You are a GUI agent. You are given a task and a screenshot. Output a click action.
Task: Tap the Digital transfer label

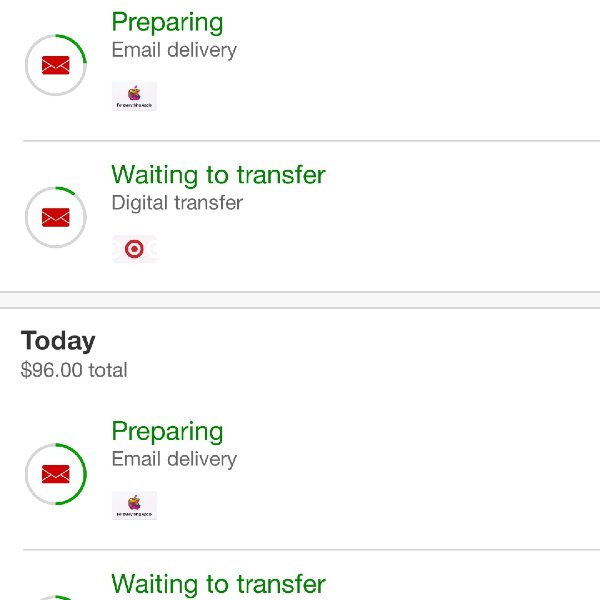click(177, 203)
